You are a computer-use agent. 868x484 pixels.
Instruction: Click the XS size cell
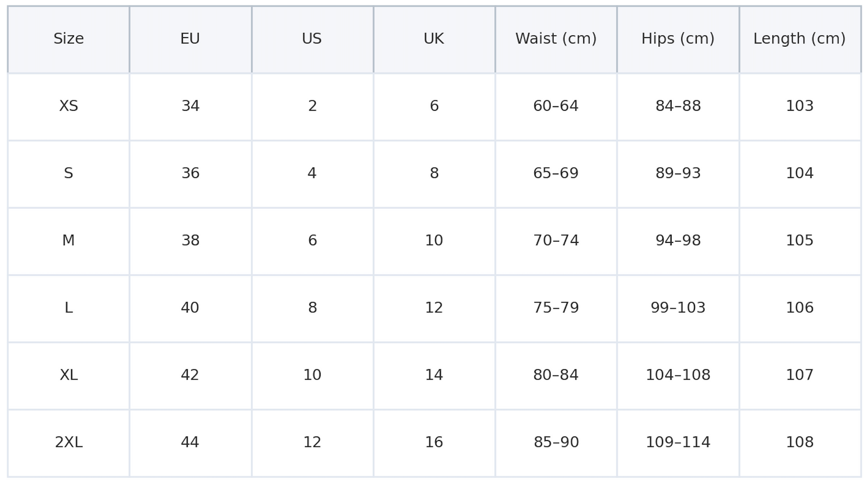tap(68, 106)
